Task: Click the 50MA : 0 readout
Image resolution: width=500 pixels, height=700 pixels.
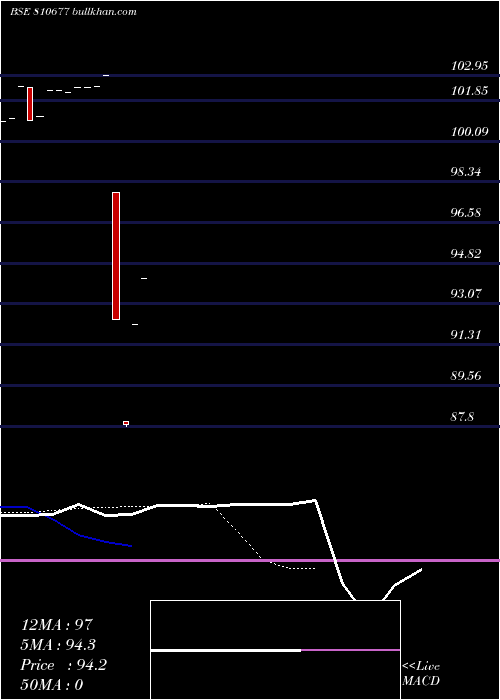Action: 52,685
